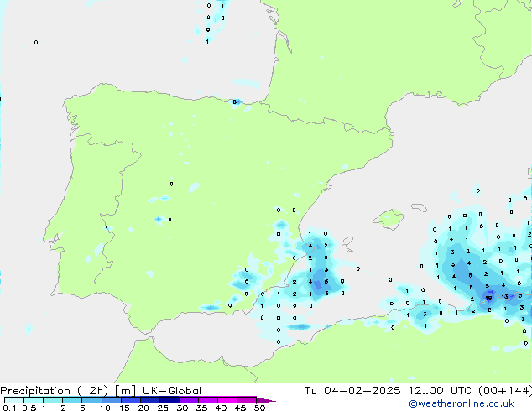532x411 pixels.
Task: Click the 0.1–0.5 legend color swatch
Action: point(14,400)
